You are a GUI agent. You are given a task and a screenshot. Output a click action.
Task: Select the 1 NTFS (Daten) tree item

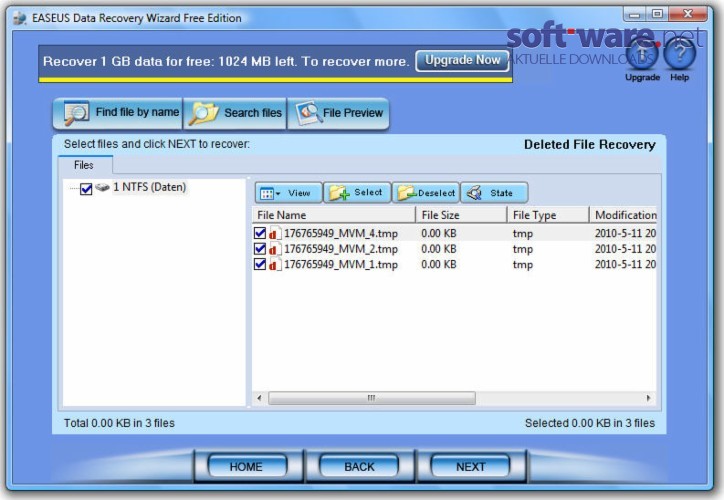click(x=150, y=187)
